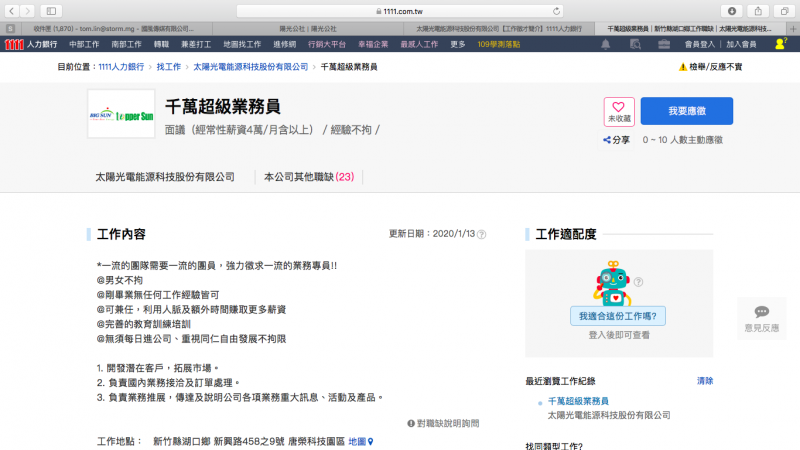Click 加入會員 signup link
This screenshot has height=450, width=800.
coord(741,44)
